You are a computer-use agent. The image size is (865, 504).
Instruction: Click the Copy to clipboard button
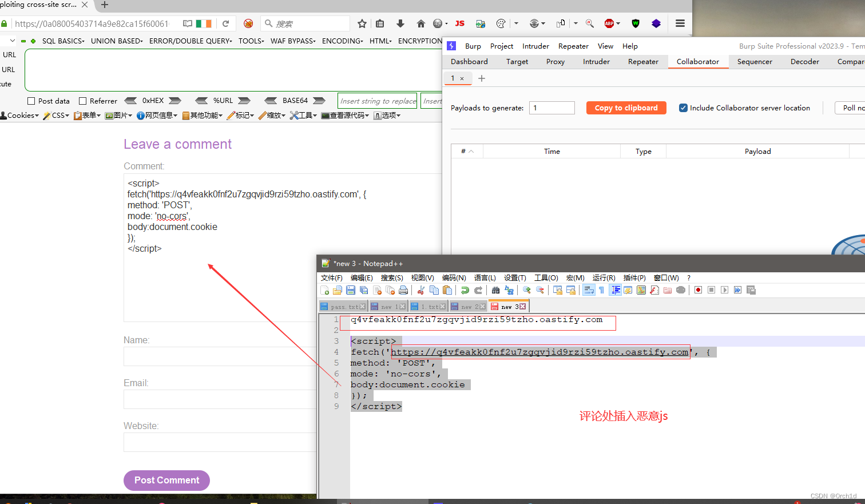[x=626, y=108]
